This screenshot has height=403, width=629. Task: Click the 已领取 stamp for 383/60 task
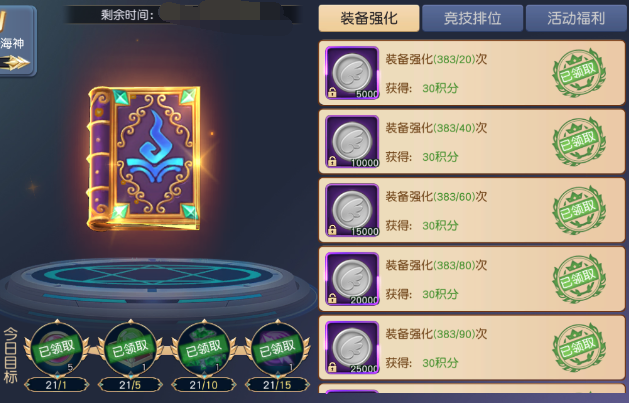point(579,210)
